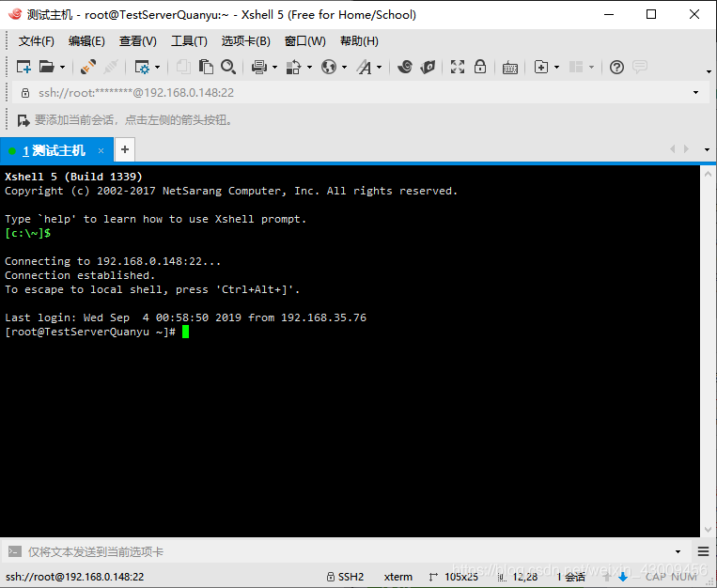Click the Color scheme icon

tap(293, 68)
